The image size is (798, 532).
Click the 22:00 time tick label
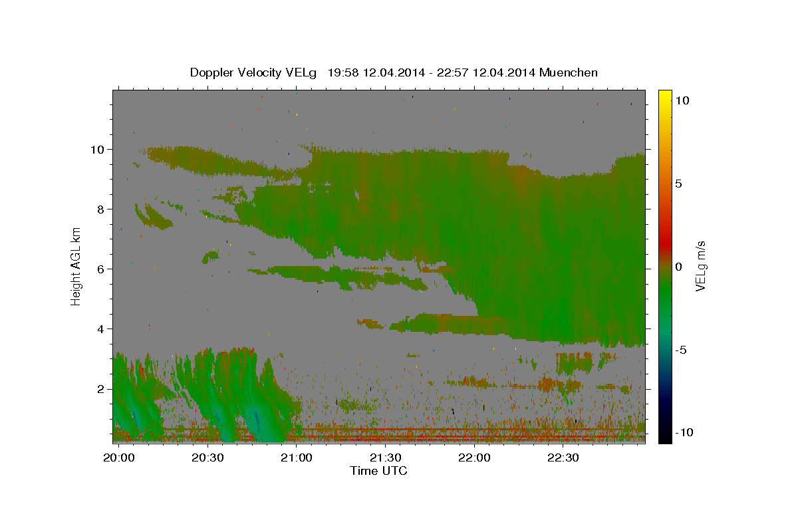[474, 458]
